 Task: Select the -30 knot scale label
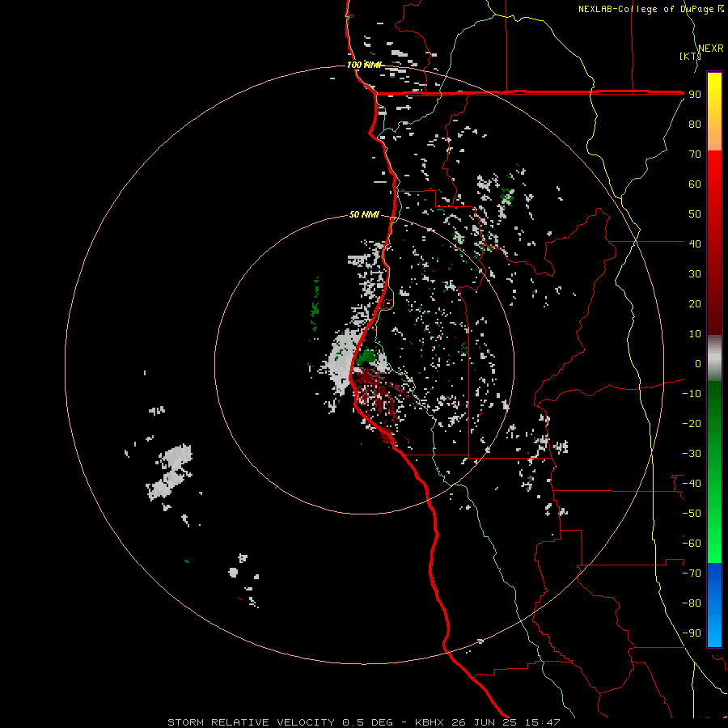(x=692, y=454)
